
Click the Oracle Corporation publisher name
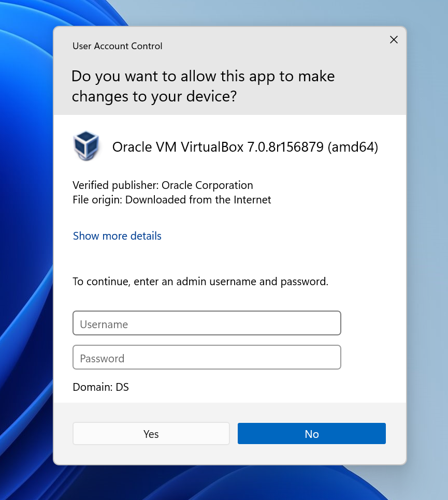coord(207,185)
